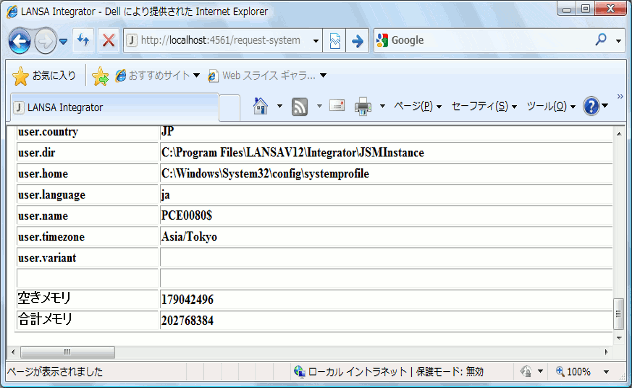Open the recent pages dropdown arrow
The image size is (632, 388).
[63, 41]
